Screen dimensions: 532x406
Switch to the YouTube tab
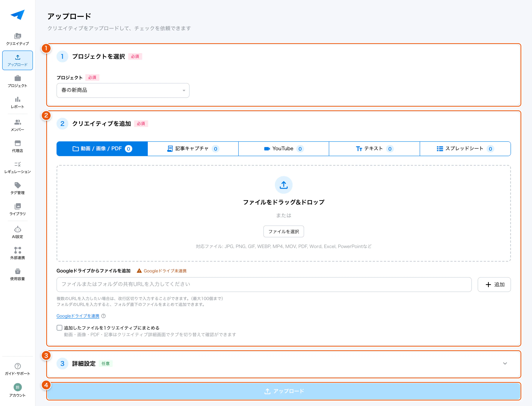(x=284, y=149)
